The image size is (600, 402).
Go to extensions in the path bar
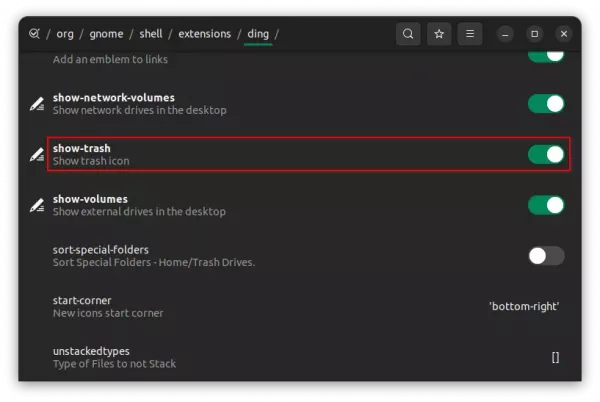coord(205,34)
